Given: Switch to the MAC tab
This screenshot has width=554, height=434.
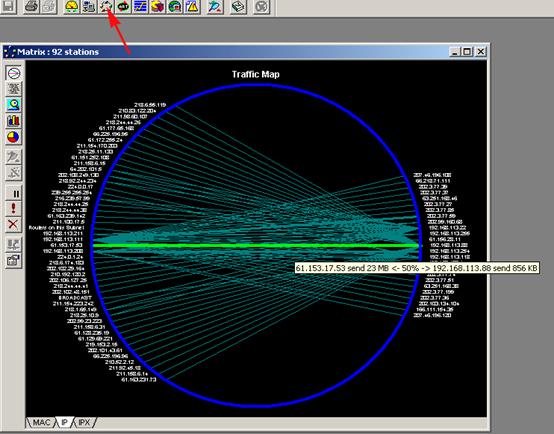Looking at the screenshot, I should [x=41, y=422].
